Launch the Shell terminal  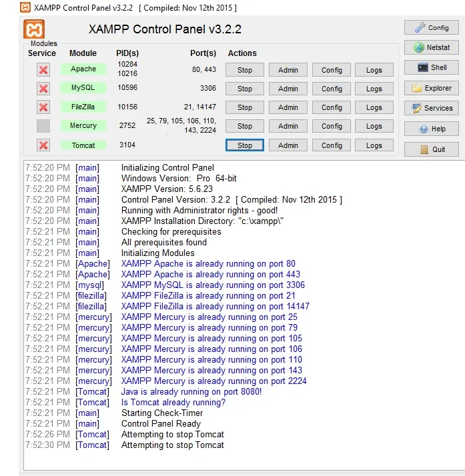pos(431,67)
